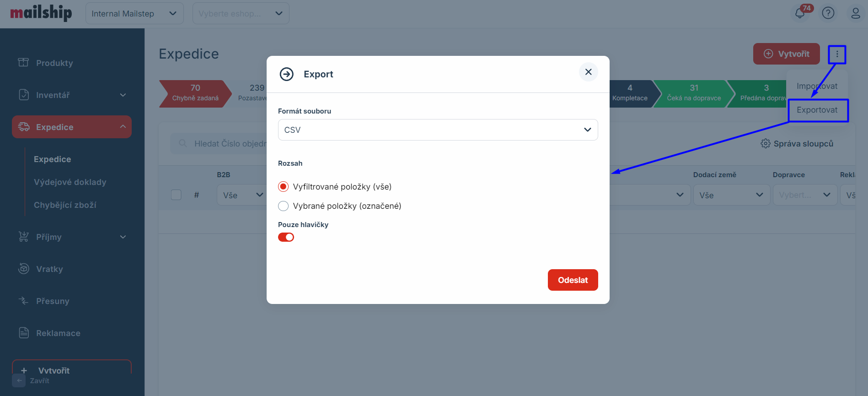
Task: Open the user profile icon
Action: 855,13
